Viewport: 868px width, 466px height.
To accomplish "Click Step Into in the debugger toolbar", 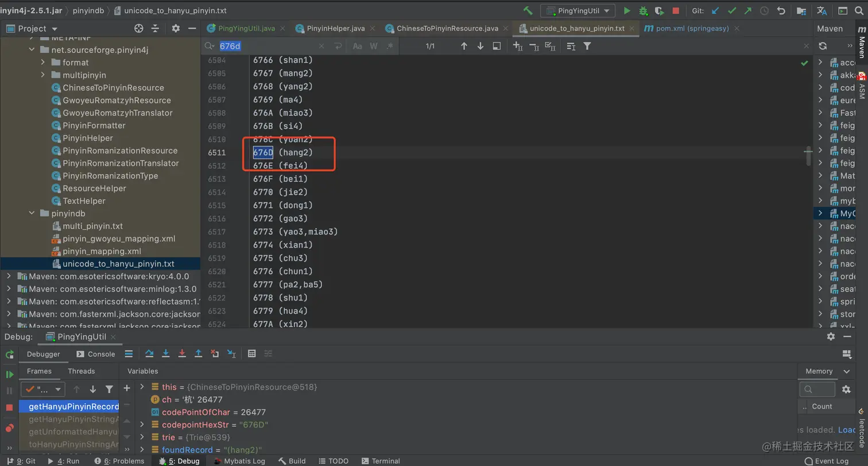I will click(x=166, y=353).
